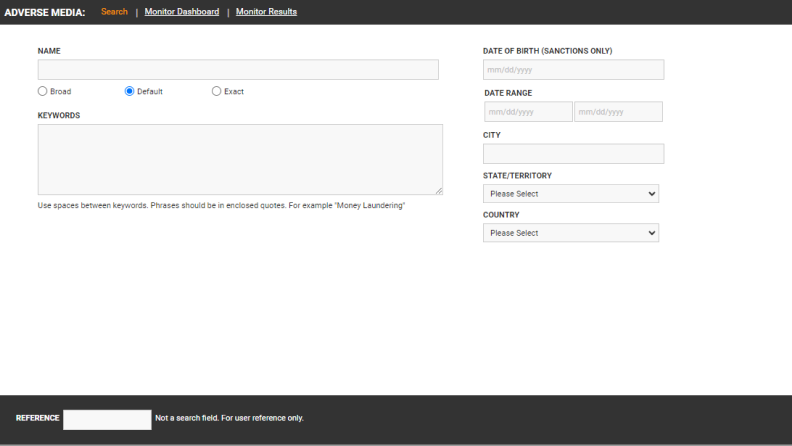Open the Monitor Results page

click(x=266, y=12)
